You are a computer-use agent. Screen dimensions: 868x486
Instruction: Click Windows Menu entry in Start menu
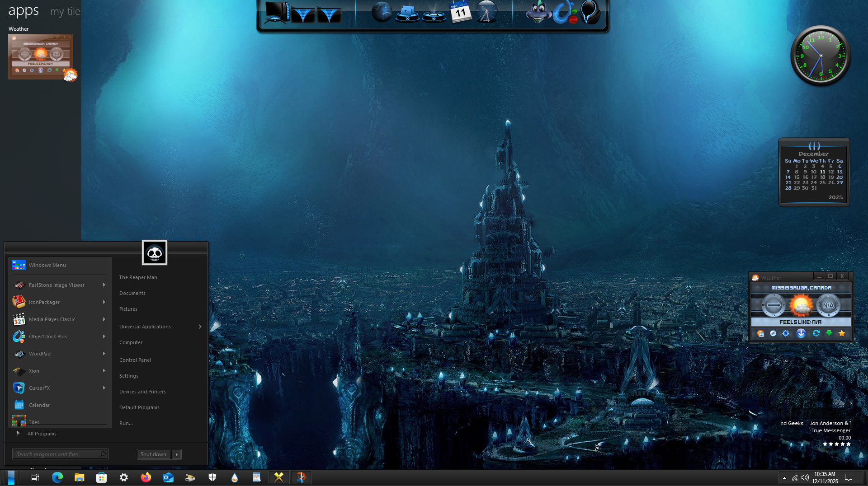(x=47, y=265)
